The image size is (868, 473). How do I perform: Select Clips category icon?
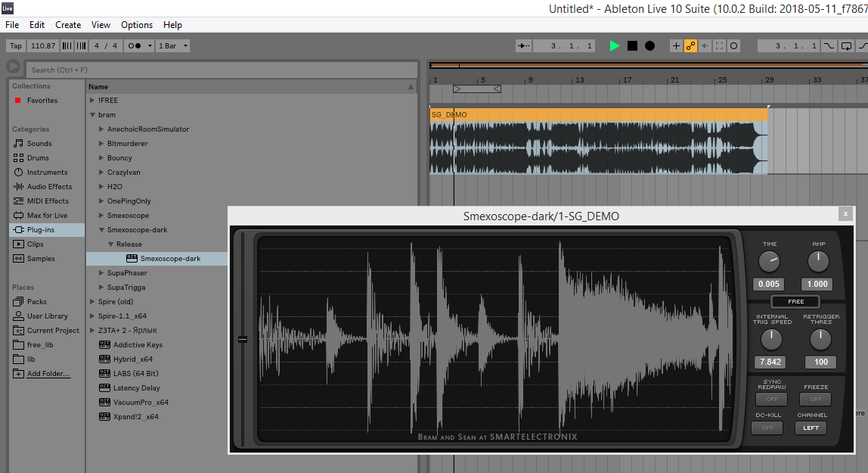pyautogui.click(x=18, y=244)
